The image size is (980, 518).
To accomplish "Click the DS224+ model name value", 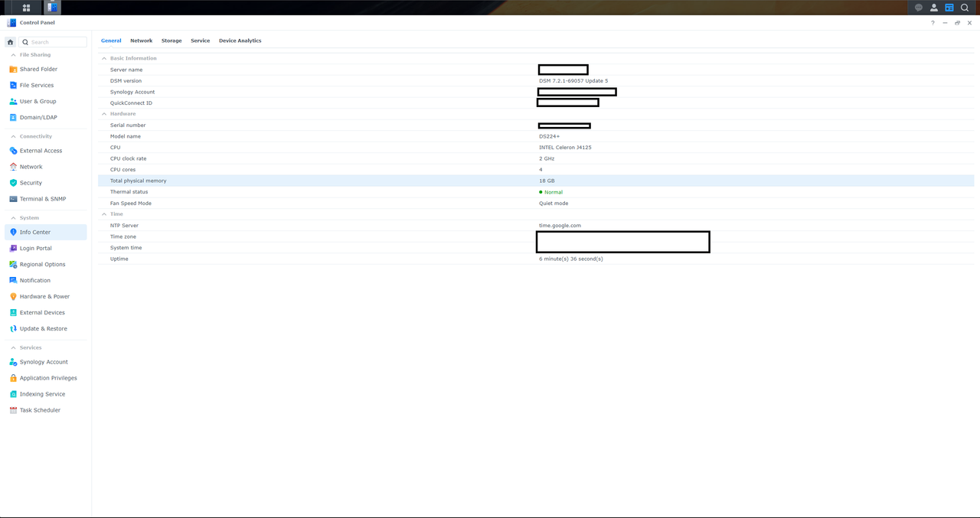I will (549, 136).
